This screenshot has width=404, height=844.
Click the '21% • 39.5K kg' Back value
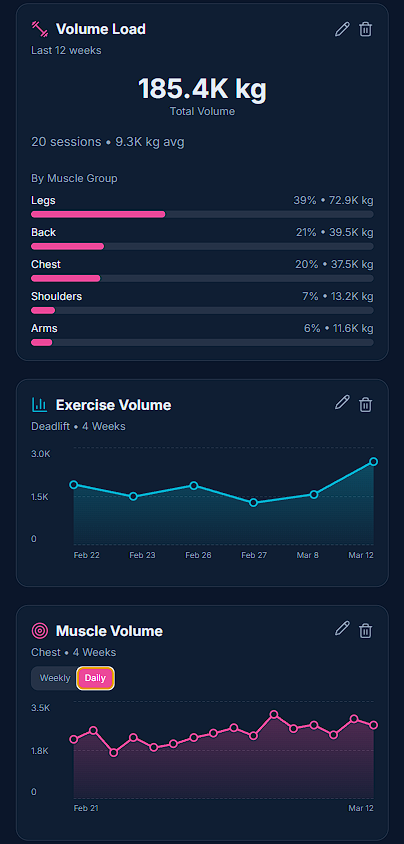pos(334,233)
